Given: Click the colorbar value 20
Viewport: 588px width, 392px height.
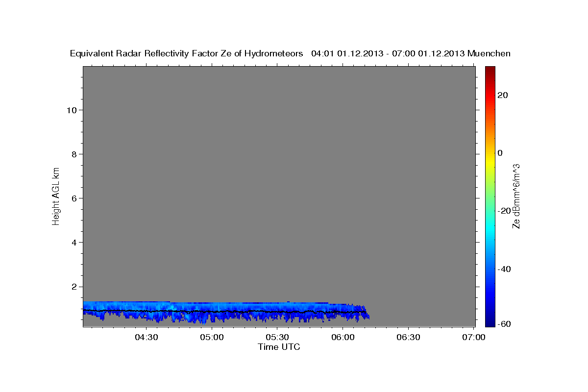Looking at the screenshot, I should coord(503,95).
